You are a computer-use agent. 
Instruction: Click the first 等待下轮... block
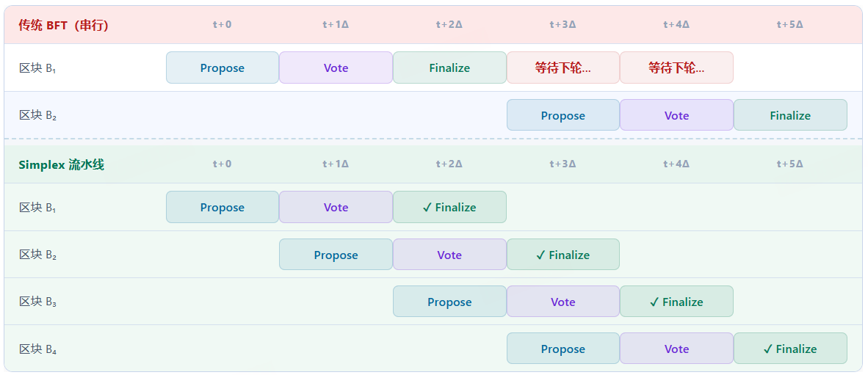pyautogui.click(x=563, y=68)
